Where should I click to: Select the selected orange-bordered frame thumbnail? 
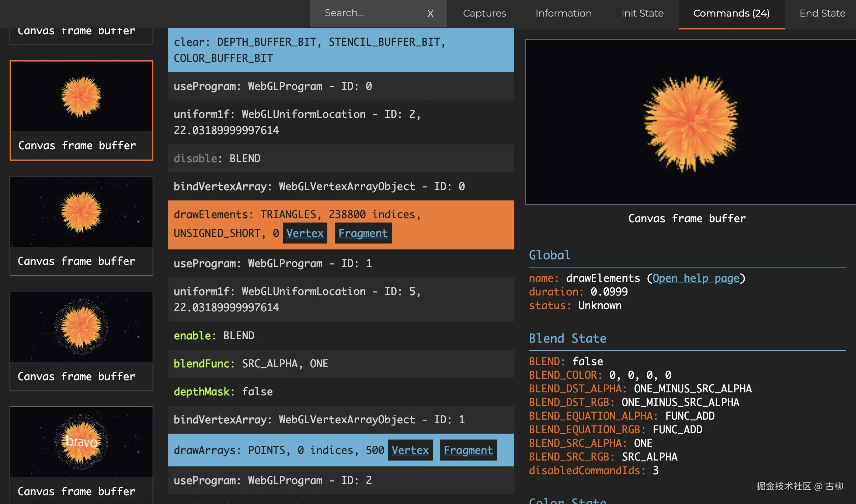(x=81, y=97)
